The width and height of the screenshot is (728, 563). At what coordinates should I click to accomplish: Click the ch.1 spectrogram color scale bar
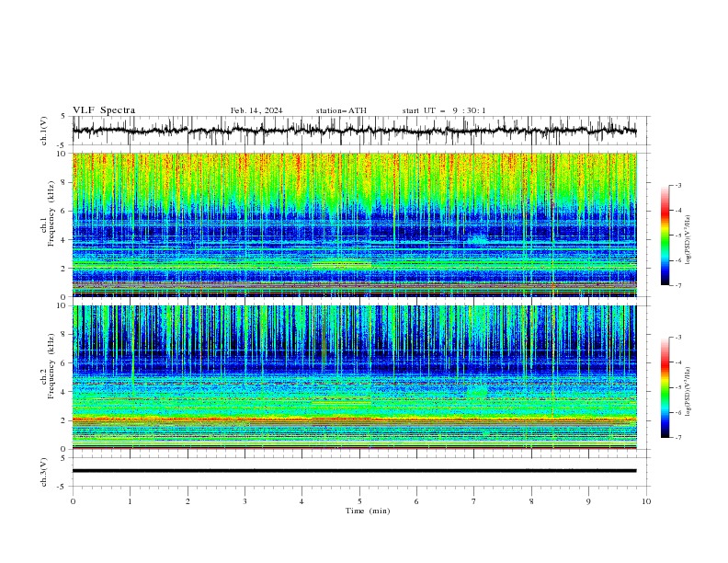[x=665, y=236]
